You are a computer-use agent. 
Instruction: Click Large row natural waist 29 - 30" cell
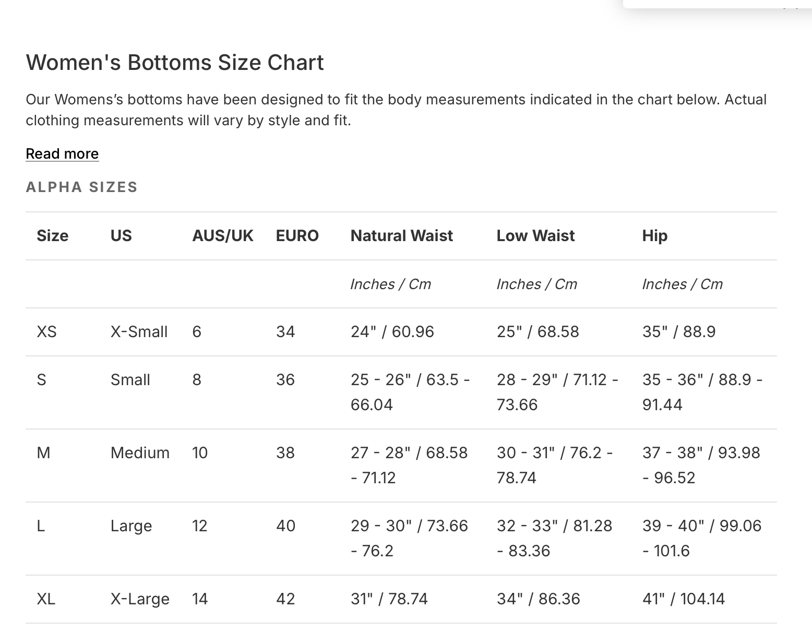(409, 538)
